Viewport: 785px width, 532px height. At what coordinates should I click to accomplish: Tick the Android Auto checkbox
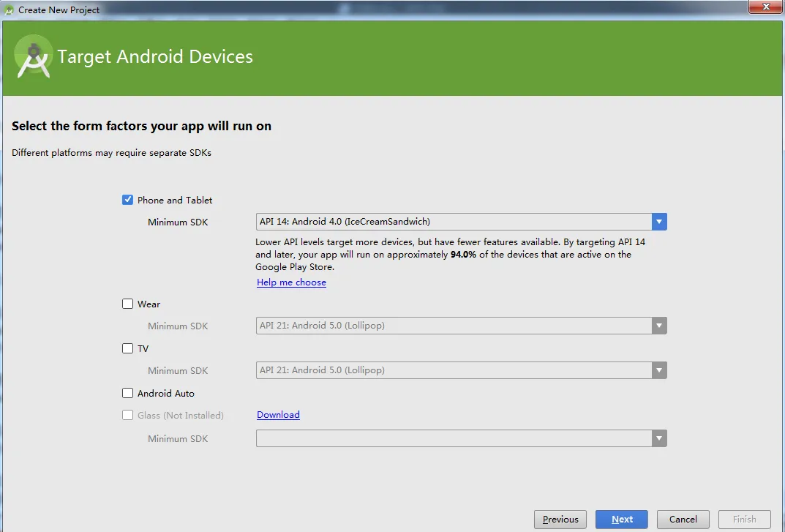(127, 393)
